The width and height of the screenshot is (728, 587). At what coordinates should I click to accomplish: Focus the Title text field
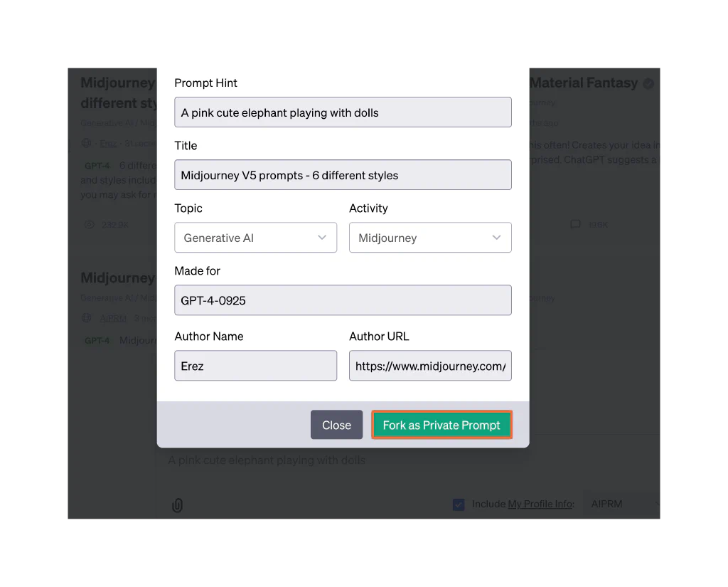tap(343, 175)
